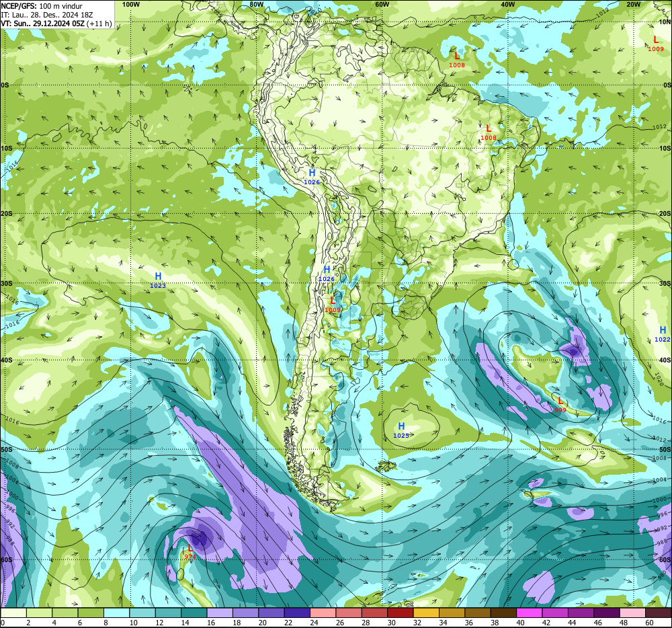Image resolution: width=672 pixels, height=628 pixels.
Task: Pick the 32–34 yellow legend swatch
Action: coord(426,613)
